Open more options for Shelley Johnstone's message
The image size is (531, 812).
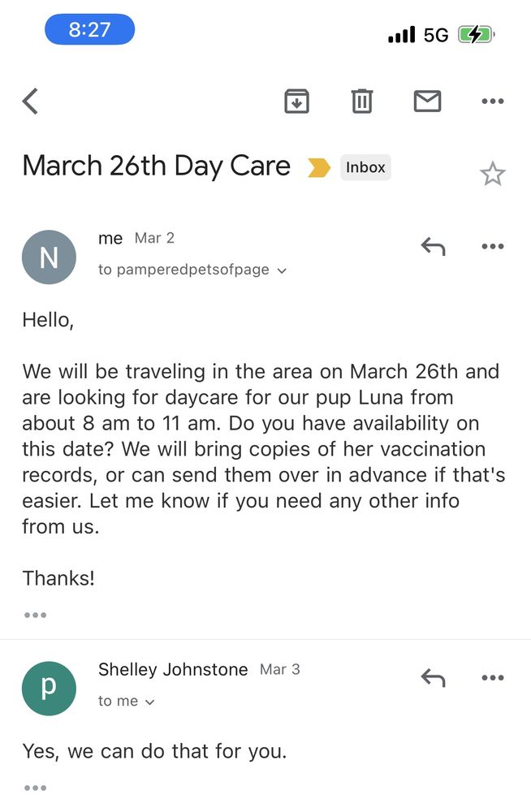click(492, 677)
